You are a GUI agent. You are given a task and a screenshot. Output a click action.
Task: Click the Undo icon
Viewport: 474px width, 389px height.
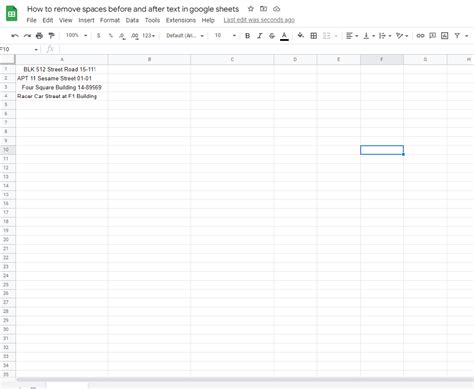coord(15,36)
